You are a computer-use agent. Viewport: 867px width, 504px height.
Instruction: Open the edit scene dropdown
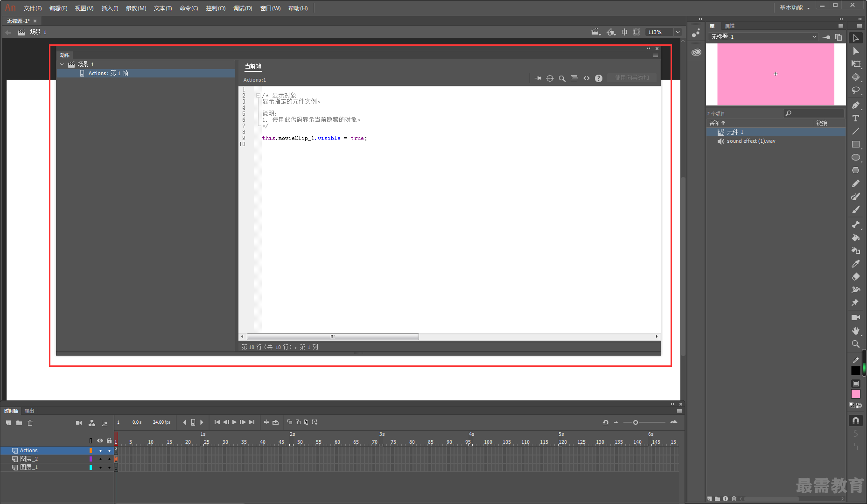click(x=595, y=32)
